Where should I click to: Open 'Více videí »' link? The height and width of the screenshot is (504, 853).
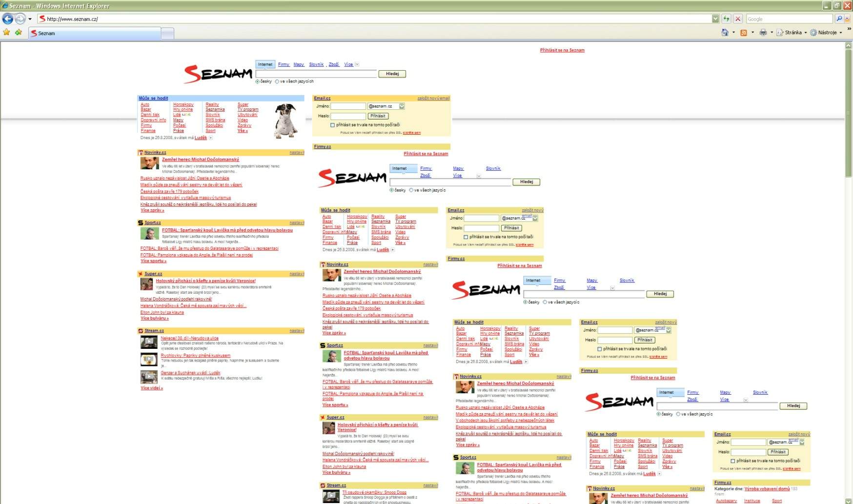click(152, 388)
